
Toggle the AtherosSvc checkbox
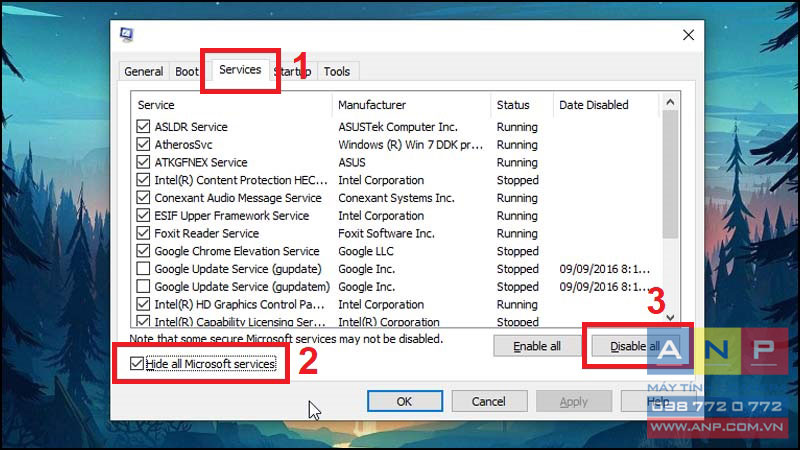(x=143, y=144)
